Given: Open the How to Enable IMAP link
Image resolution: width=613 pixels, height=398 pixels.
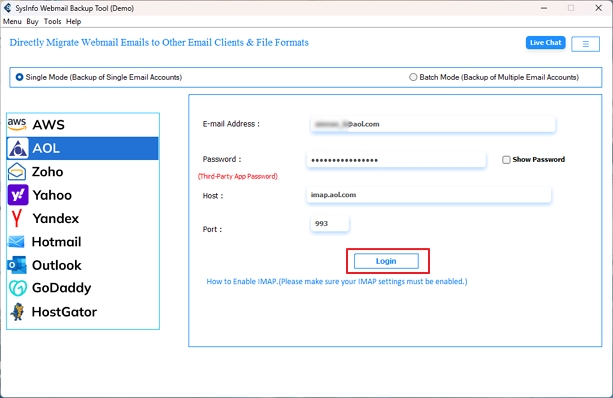Looking at the screenshot, I should [x=337, y=281].
